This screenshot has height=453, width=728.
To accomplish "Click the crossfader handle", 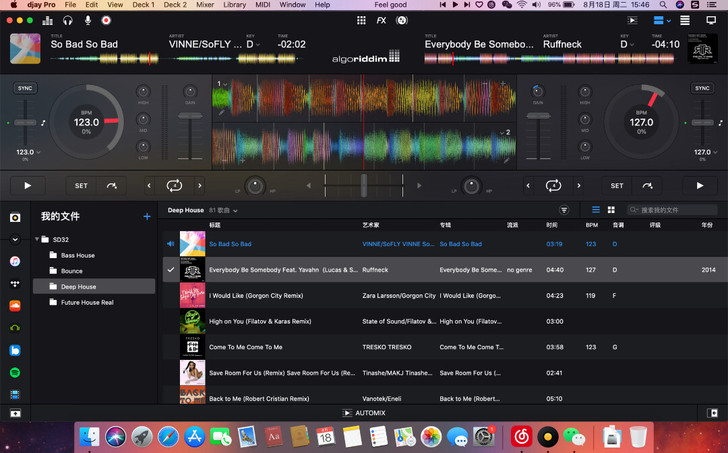I will coord(364,186).
